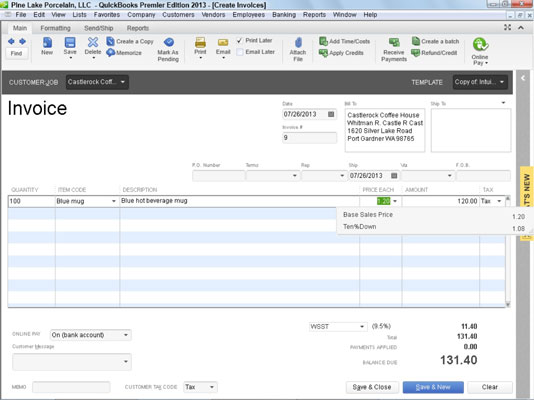Switch to the Formatting tab

point(56,28)
